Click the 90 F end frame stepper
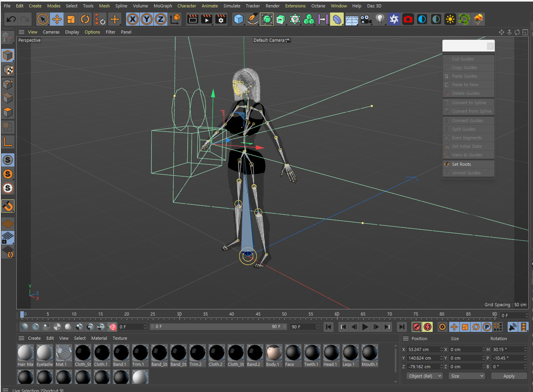Viewport: 533px width, 392px height. tap(317, 327)
